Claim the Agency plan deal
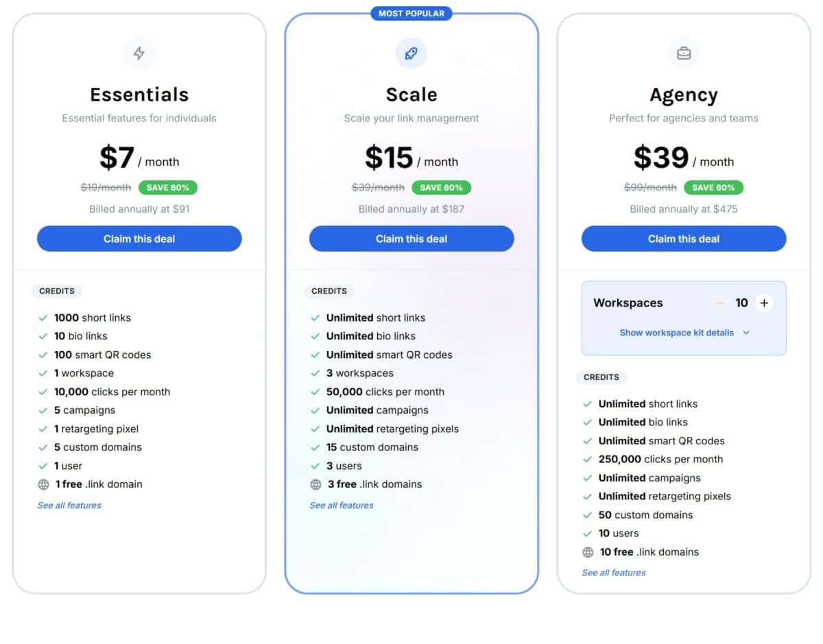This screenshot has height=644, width=823. (684, 239)
